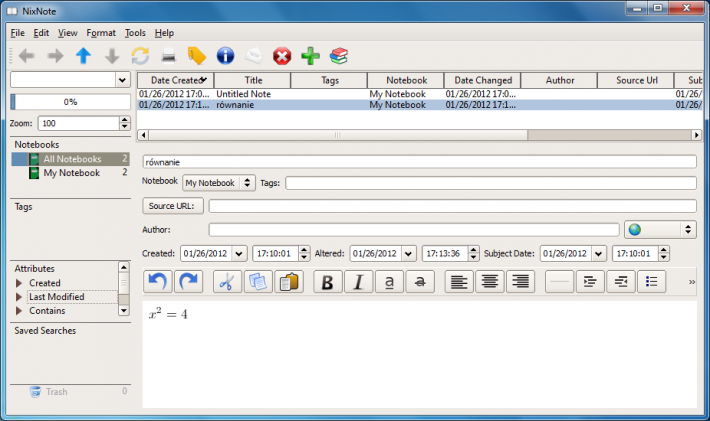
Task: Click in the Author input field
Action: pyautogui.click(x=414, y=230)
